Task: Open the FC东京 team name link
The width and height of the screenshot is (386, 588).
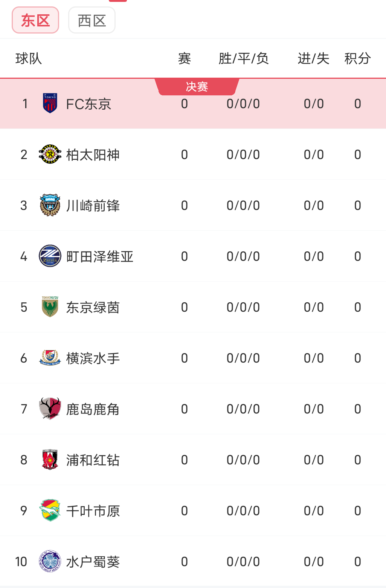Action: point(88,104)
